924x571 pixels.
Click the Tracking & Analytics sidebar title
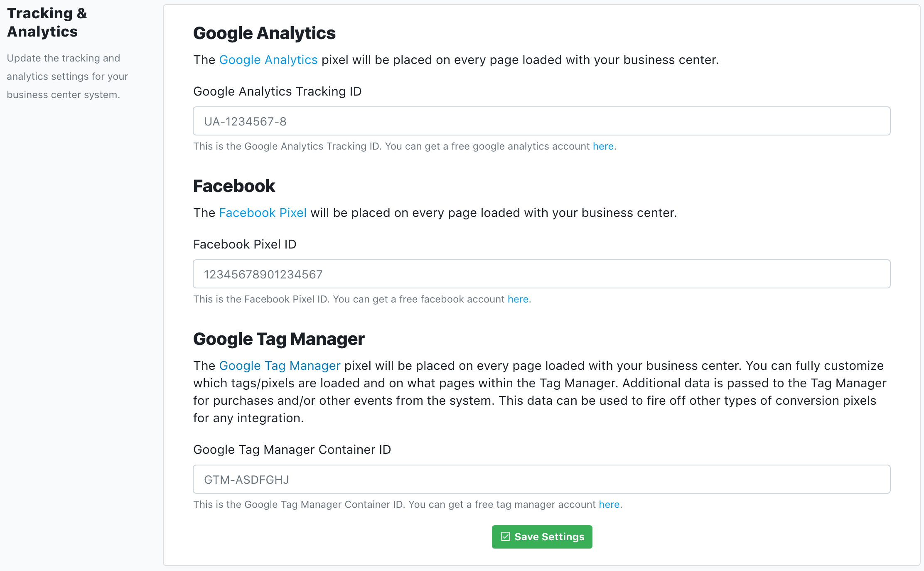click(47, 22)
